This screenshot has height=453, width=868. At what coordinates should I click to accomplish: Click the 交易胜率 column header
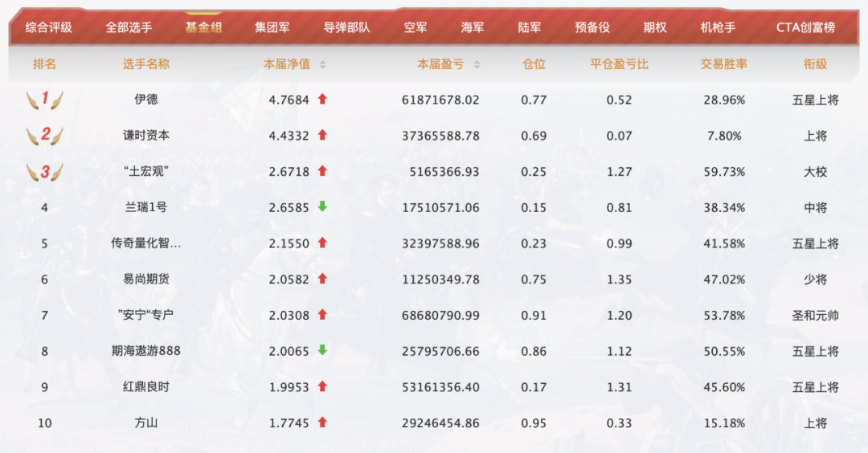tap(723, 64)
